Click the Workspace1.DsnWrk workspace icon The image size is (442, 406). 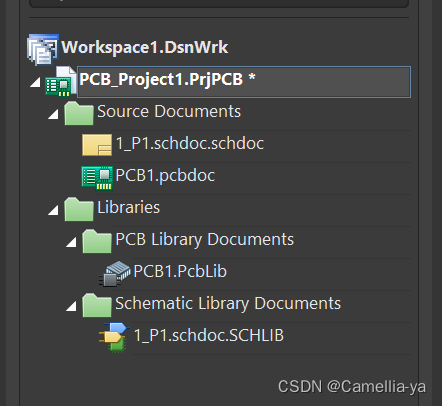point(43,49)
